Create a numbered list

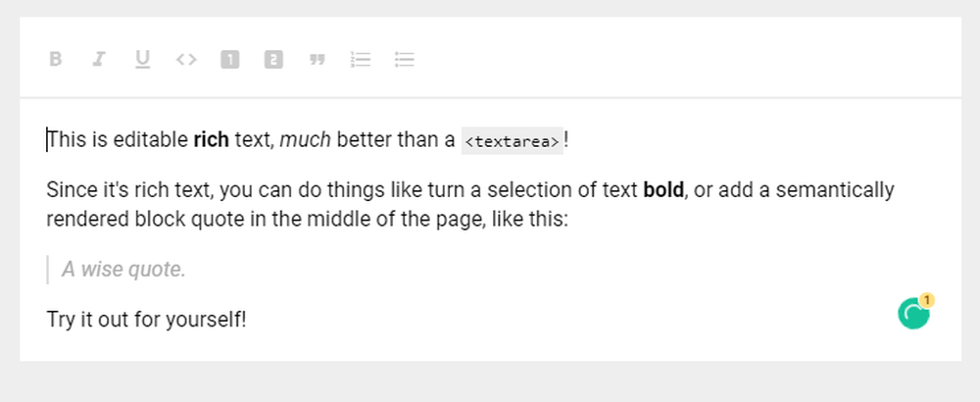(x=360, y=60)
